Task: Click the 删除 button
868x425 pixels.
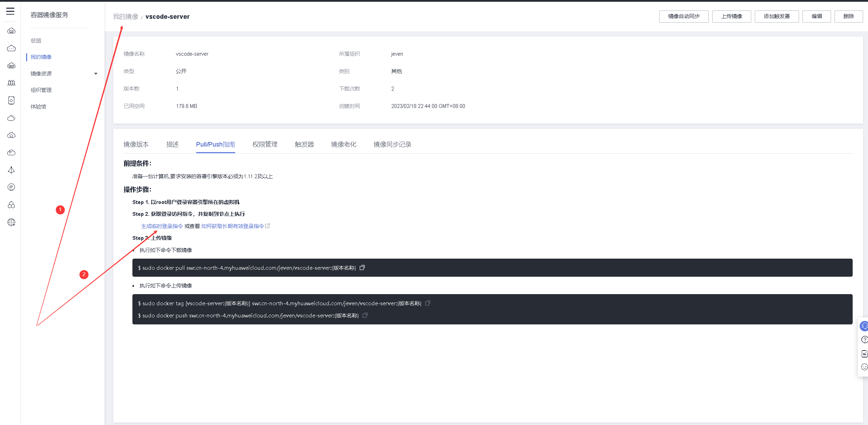Action: pyautogui.click(x=848, y=16)
